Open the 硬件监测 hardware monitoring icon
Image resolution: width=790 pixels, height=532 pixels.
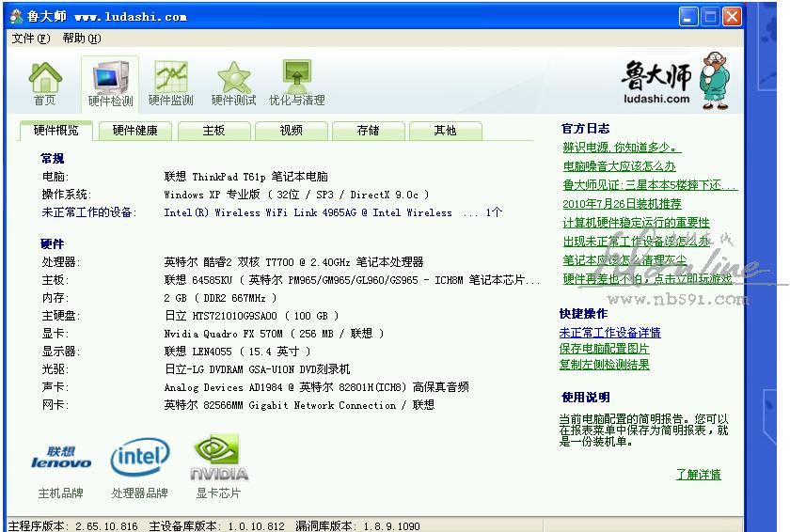click(x=171, y=84)
